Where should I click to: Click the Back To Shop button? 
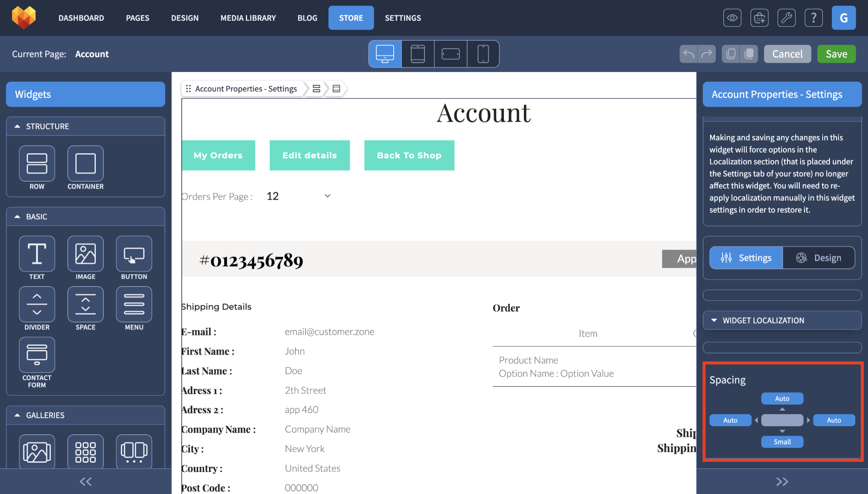[409, 155]
